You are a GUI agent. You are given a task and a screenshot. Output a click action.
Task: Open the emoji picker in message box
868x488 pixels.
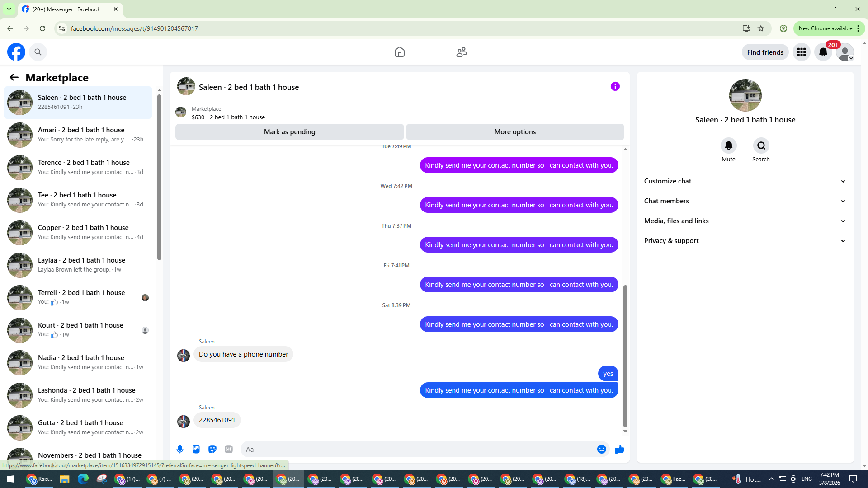click(x=601, y=449)
